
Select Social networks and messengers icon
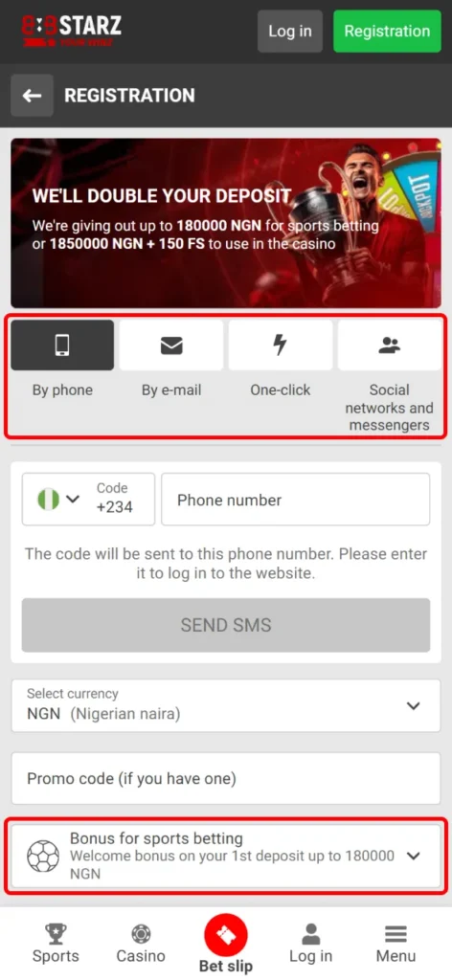390,345
